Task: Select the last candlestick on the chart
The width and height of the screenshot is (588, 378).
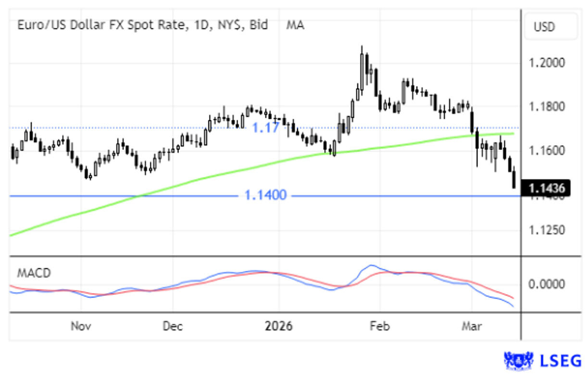Action: [514, 178]
